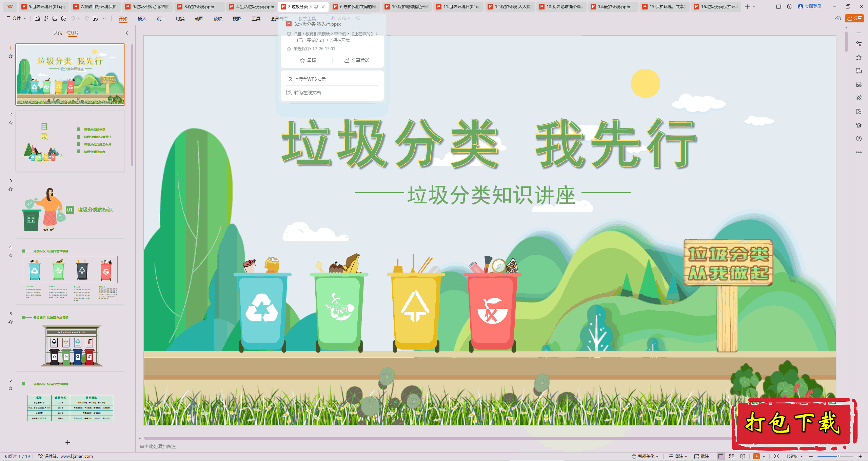Click 星标 in file info popup
Image resolution: width=868 pixels, height=461 pixels.
[308, 60]
